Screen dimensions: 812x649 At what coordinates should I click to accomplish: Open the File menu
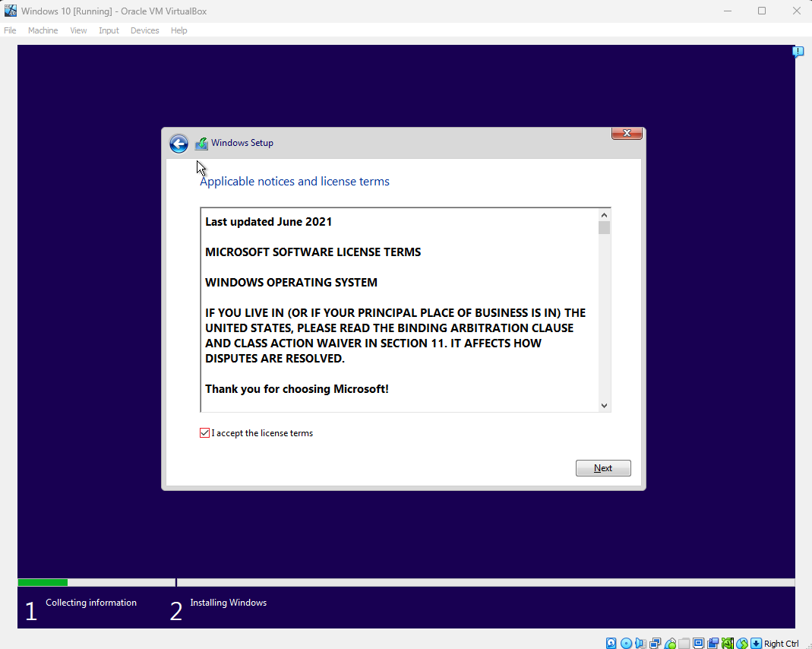(x=10, y=30)
